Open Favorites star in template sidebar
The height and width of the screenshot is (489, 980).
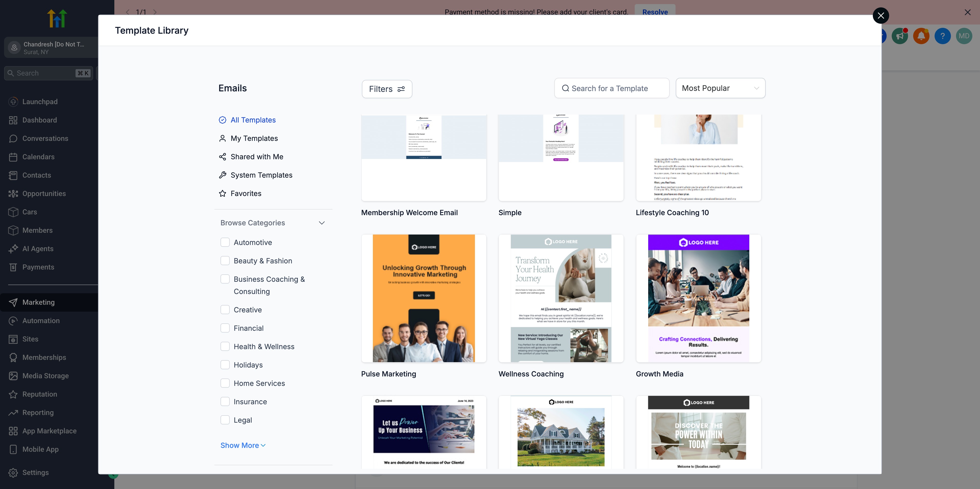246,193
